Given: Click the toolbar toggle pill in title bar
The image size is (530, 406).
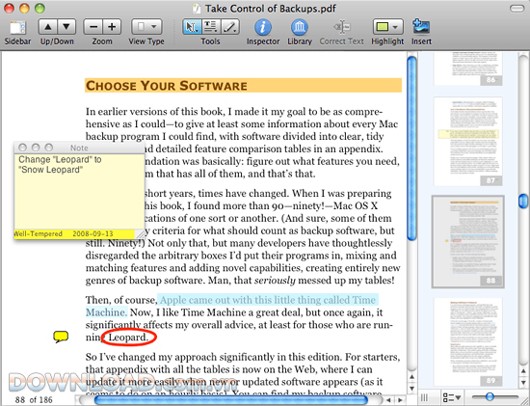Looking at the screenshot, I should (517, 8).
